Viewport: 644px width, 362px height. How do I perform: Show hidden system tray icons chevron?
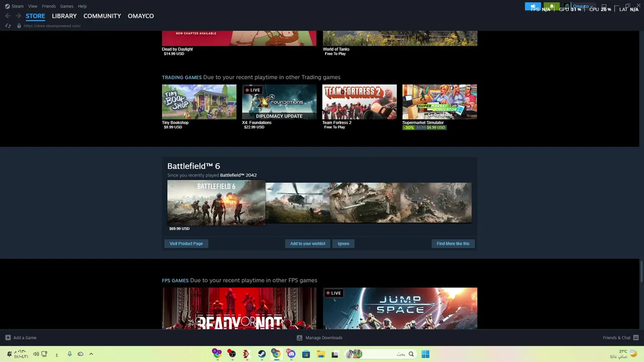coord(91,354)
